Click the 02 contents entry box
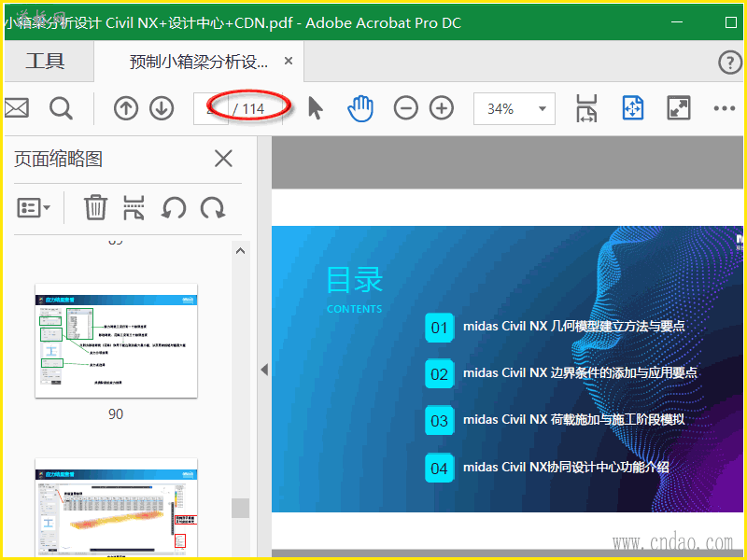Viewport: 747px width, 560px height. [x=439, y=374]
